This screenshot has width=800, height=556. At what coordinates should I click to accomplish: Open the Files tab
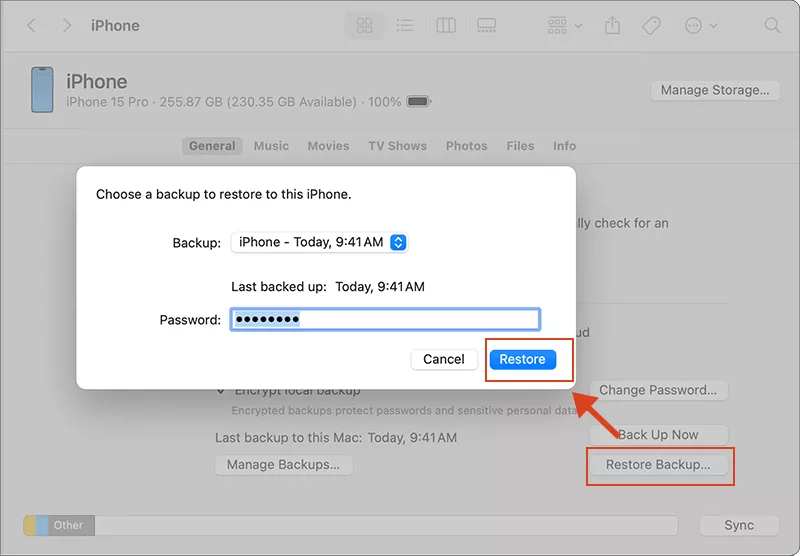[520, 146]
